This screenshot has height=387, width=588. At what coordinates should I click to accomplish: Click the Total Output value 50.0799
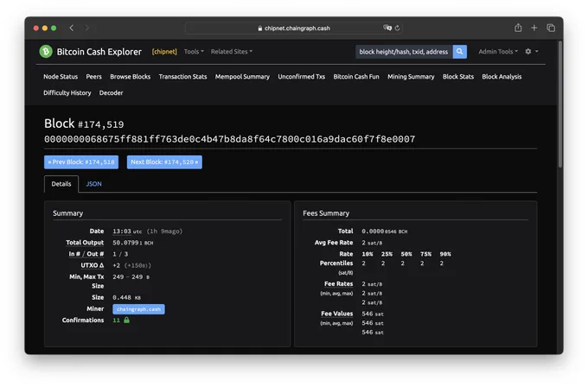click(x=133, y=243)
